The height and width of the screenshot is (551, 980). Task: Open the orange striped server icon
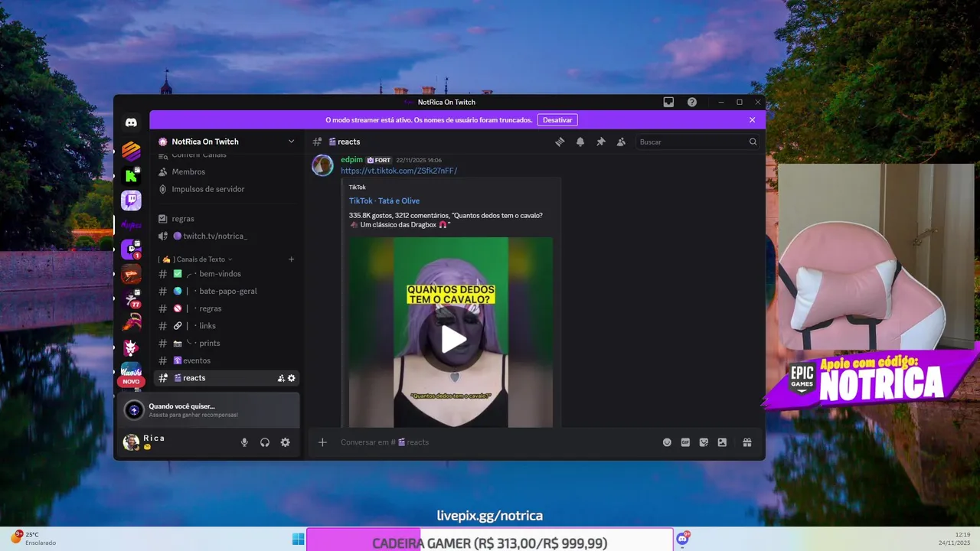(131, 151)
